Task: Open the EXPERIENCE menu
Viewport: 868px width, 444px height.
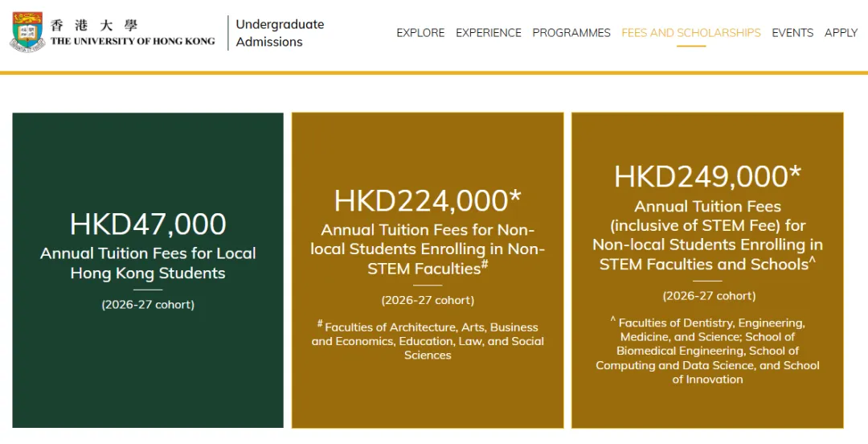Action: tap(489, 33)
